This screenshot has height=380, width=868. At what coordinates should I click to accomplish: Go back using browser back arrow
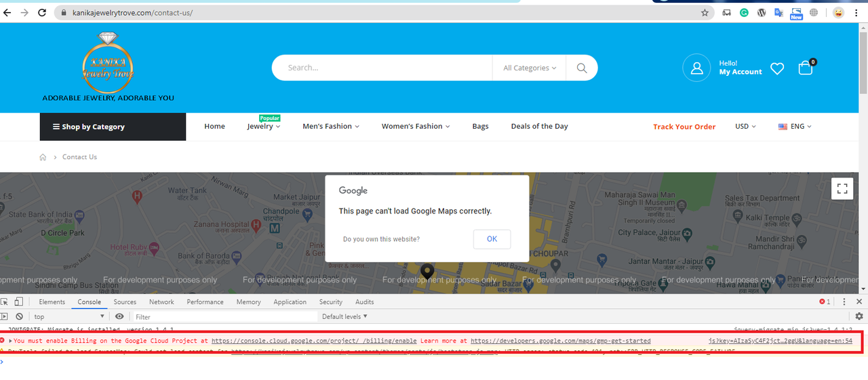(x=7, y=12)
